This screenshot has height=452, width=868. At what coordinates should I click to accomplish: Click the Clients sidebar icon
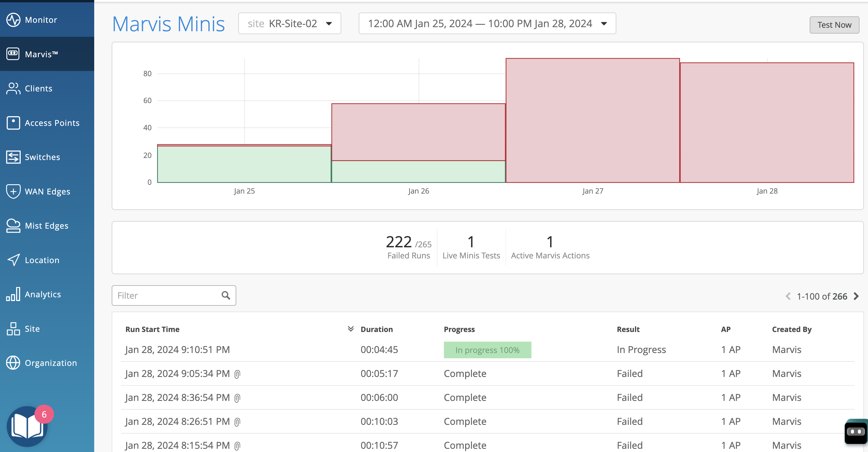click(13, 88)
